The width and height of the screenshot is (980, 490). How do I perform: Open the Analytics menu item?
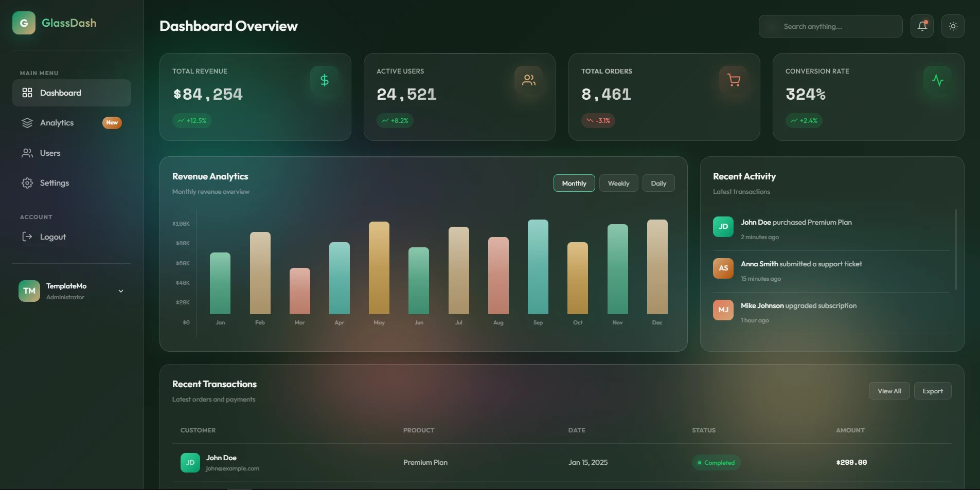click(72, 123)
